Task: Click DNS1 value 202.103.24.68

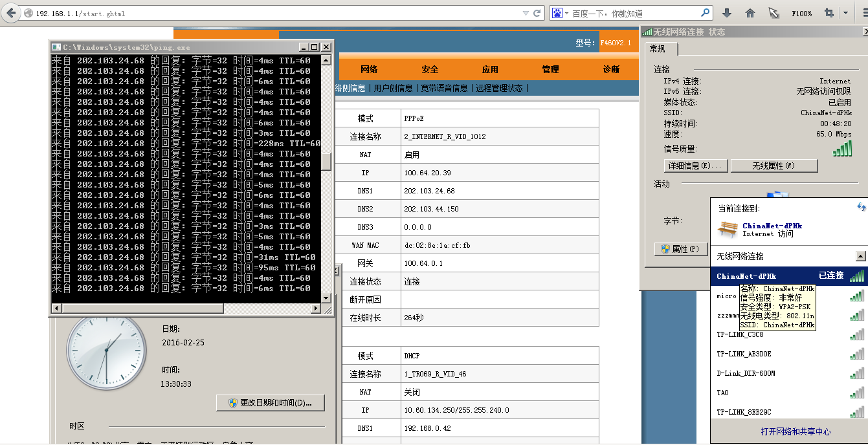Action: coord(429,191)
